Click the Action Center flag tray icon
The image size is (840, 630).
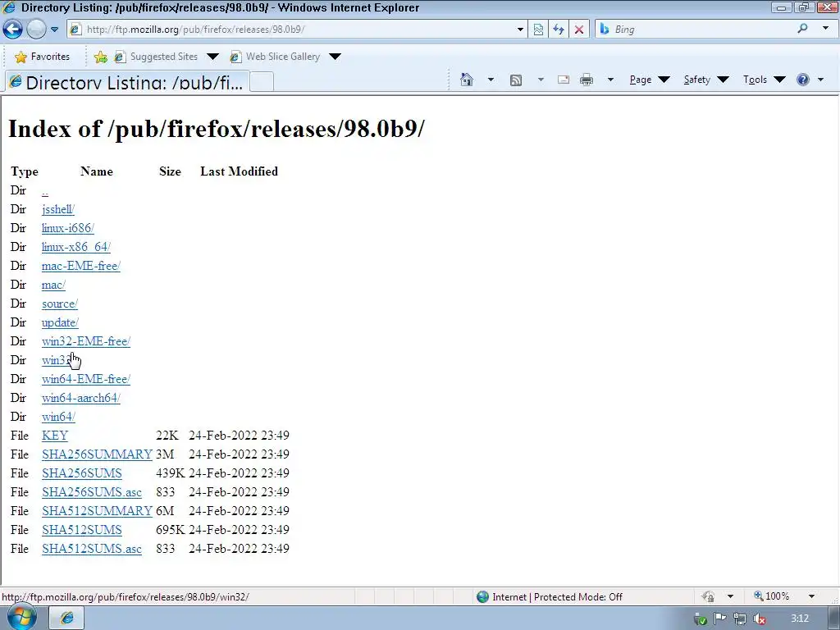pos(720,619)
